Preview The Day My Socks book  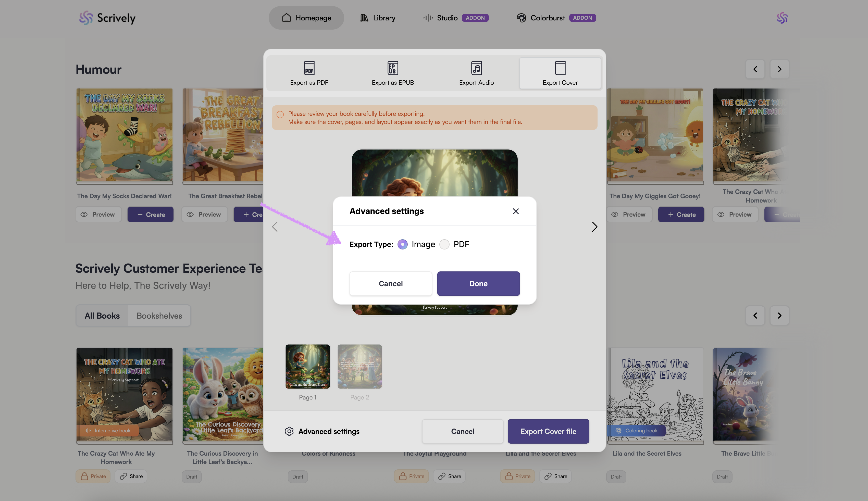click(x=98, y=214)
